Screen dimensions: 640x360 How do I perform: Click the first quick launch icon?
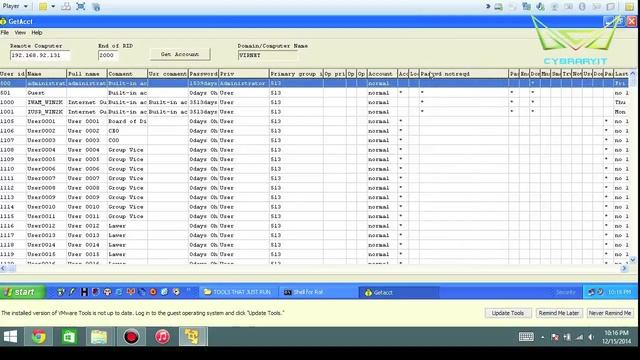60,292
